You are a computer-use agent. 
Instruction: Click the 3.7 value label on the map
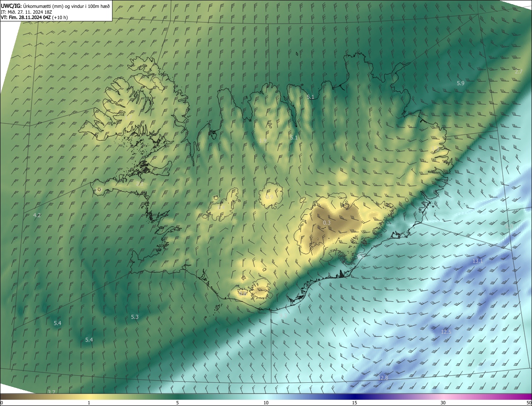[52, 392]
